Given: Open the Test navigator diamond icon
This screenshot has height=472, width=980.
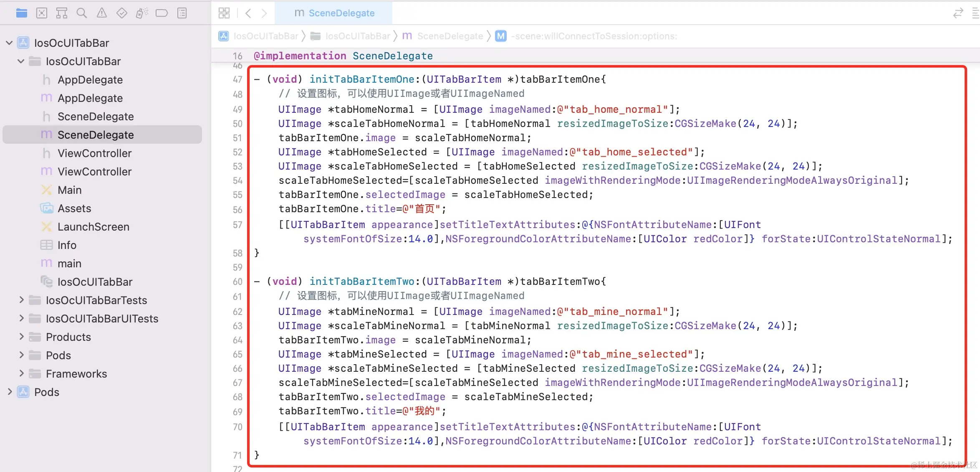Looking at the screenshot, I should tap(121, 13).
